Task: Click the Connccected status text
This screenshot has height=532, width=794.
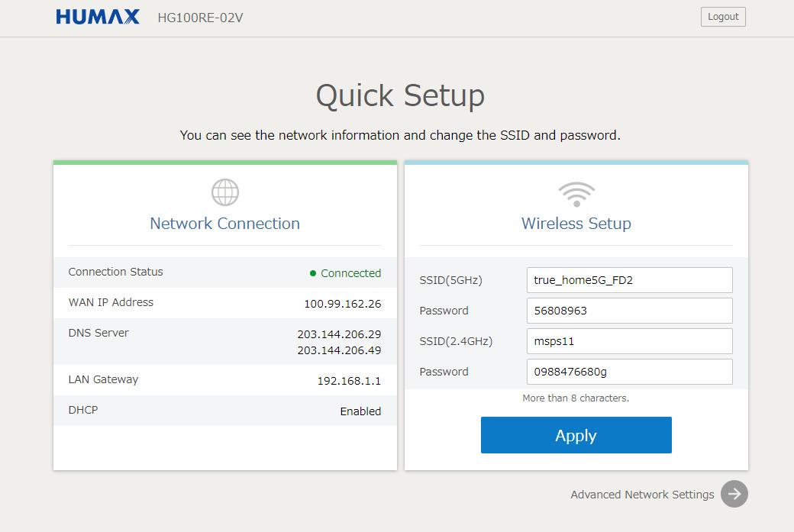Action: pyautogui.click(x=351, y=273)
